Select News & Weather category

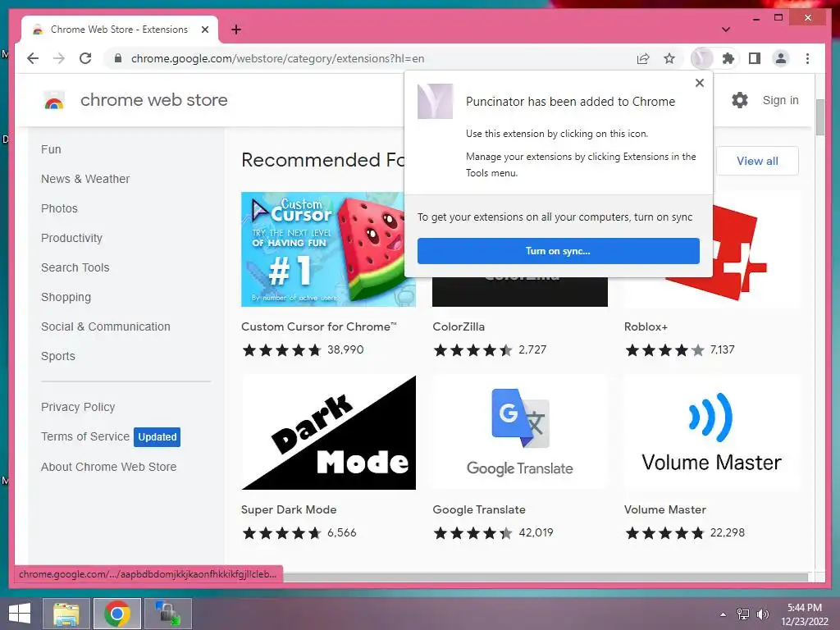pos(85,179)
